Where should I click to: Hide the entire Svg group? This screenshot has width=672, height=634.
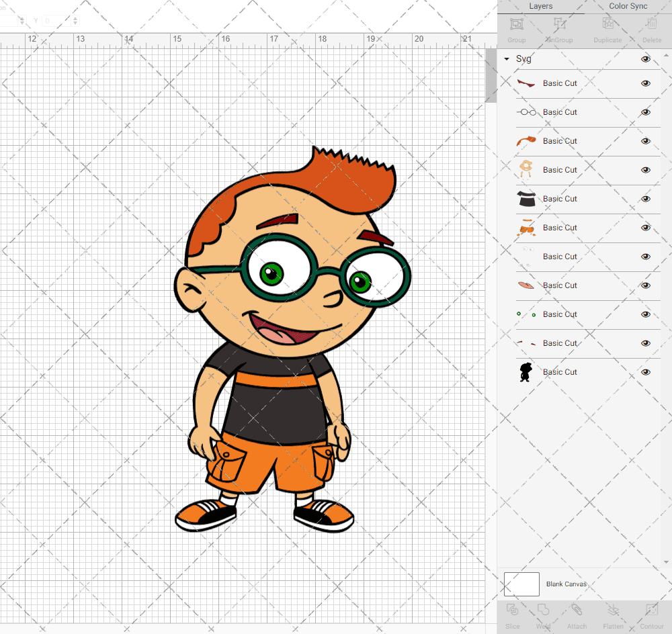click(646, 59)
